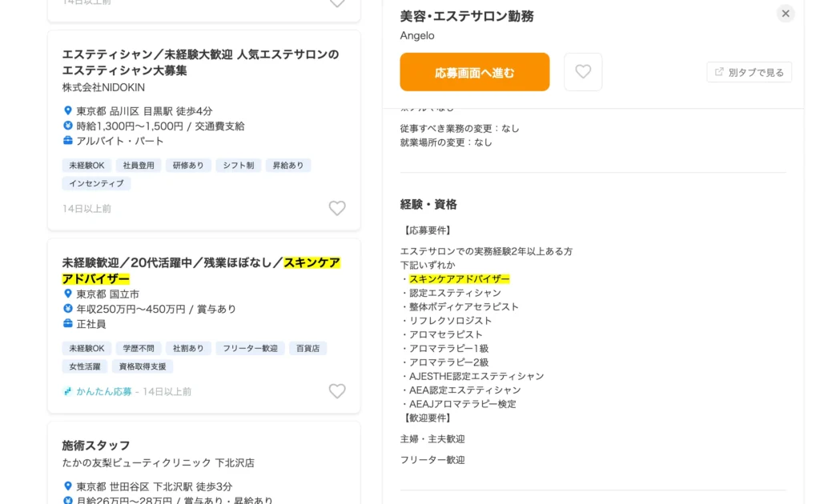Click the 資格取得支援 tag
The image size is (820, 504).
[143, 366]
